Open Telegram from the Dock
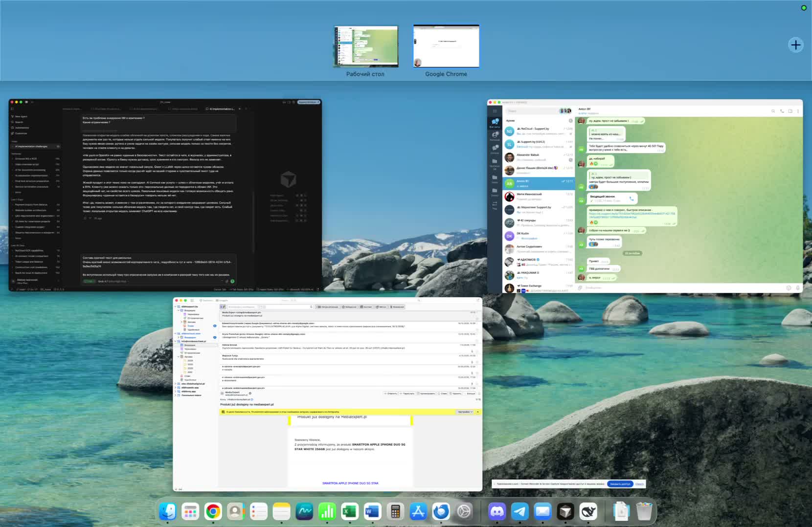 point(519,511)
